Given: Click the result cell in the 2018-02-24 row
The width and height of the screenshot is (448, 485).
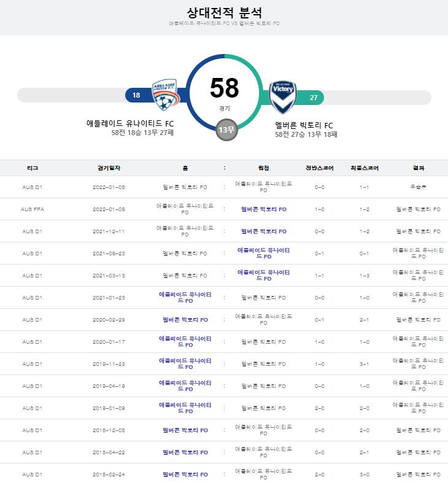Looking at the screenshot, I should click(x=419, y=475).
